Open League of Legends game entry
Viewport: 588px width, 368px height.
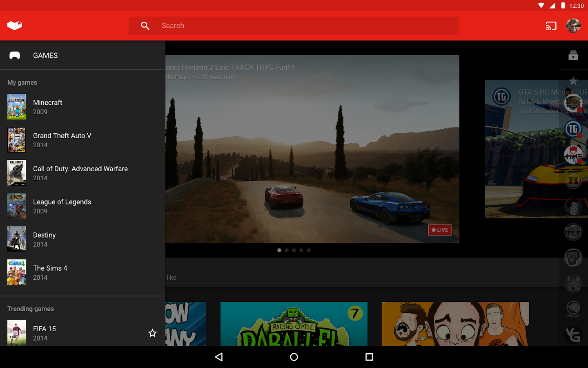pos(82,206)
